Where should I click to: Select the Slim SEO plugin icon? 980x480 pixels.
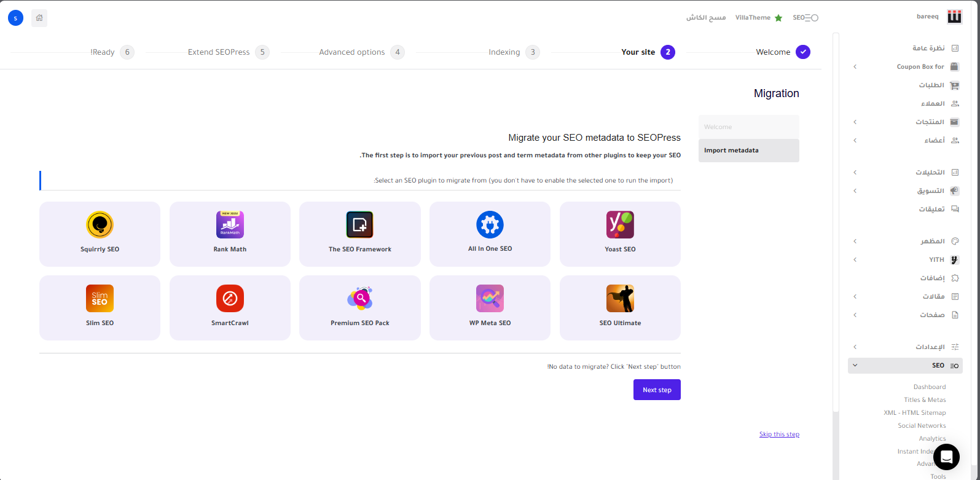100,299
